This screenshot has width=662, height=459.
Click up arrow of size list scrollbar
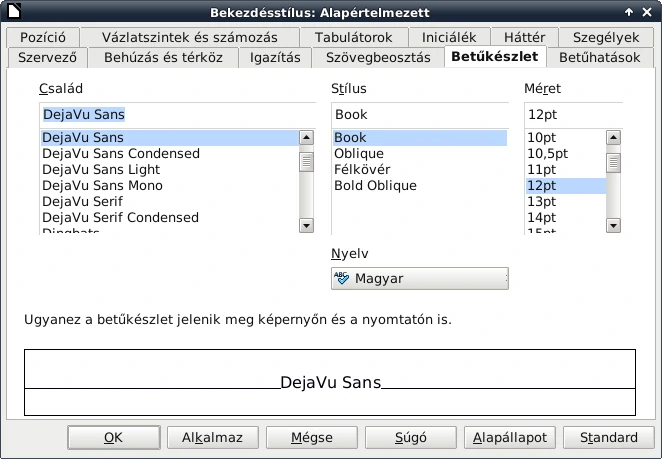pyautogui.click(x=613, y=138)
